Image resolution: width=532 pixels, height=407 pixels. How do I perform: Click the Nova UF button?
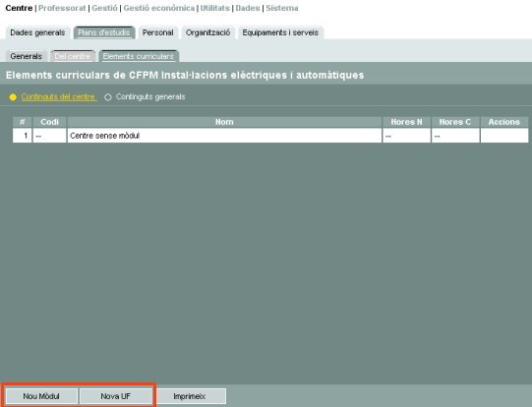(x=116, y=396)
